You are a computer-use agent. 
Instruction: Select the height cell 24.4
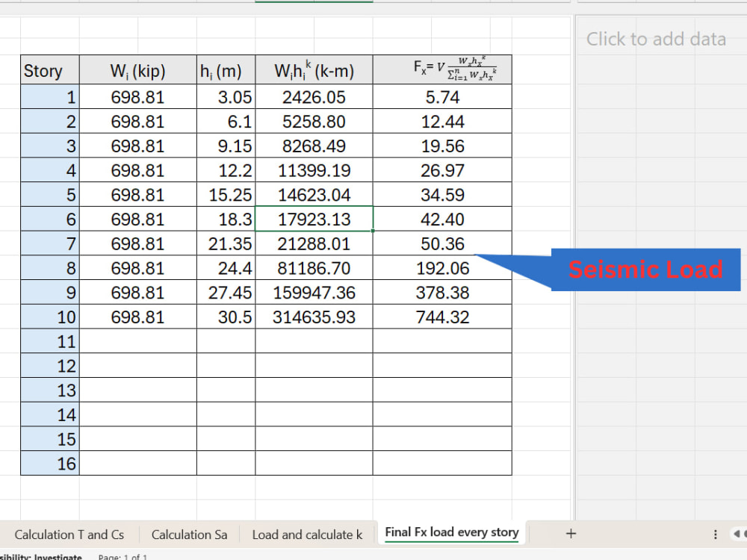point(226,268)
